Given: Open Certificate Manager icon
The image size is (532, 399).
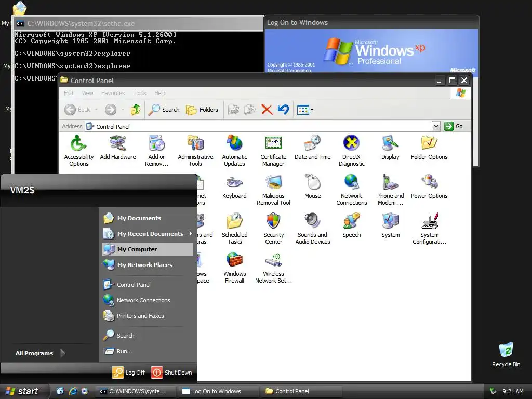Looking at the screenshot, I should [x=273, y=151].
